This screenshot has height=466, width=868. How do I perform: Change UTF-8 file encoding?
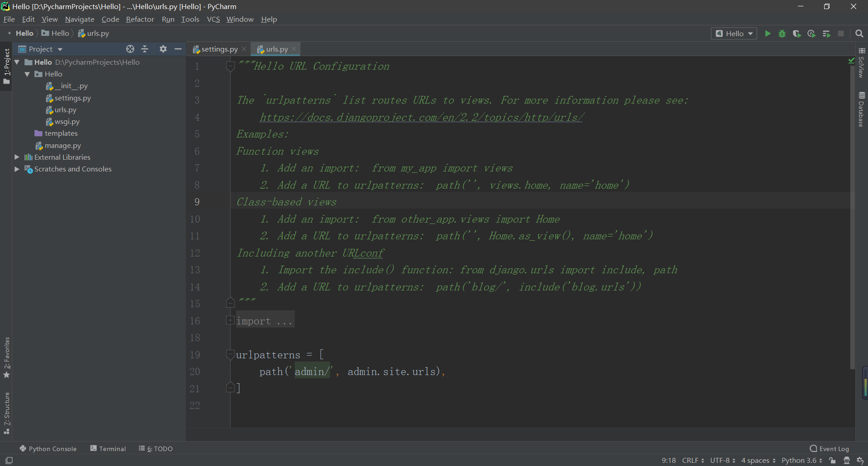[x=722, y=461]
